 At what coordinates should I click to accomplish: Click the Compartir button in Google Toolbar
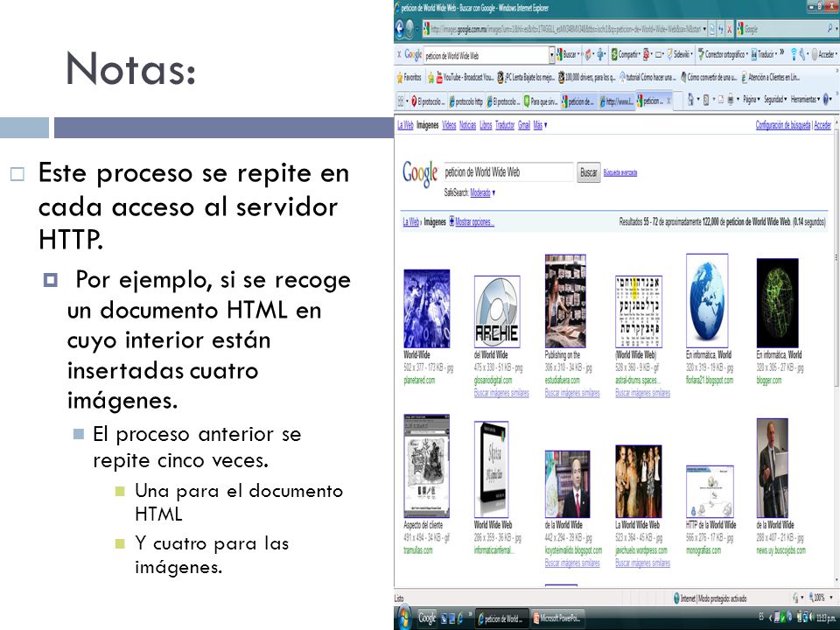[626, 54]
